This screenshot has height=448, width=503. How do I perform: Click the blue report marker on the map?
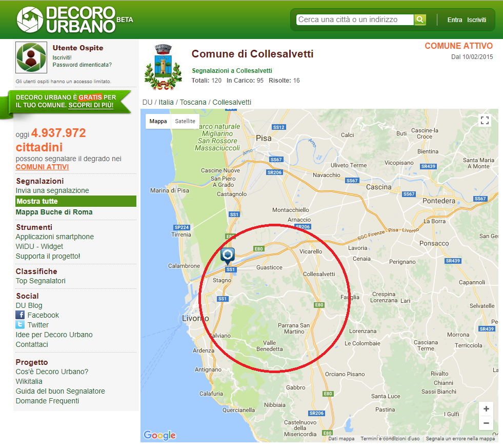point(228,255)
